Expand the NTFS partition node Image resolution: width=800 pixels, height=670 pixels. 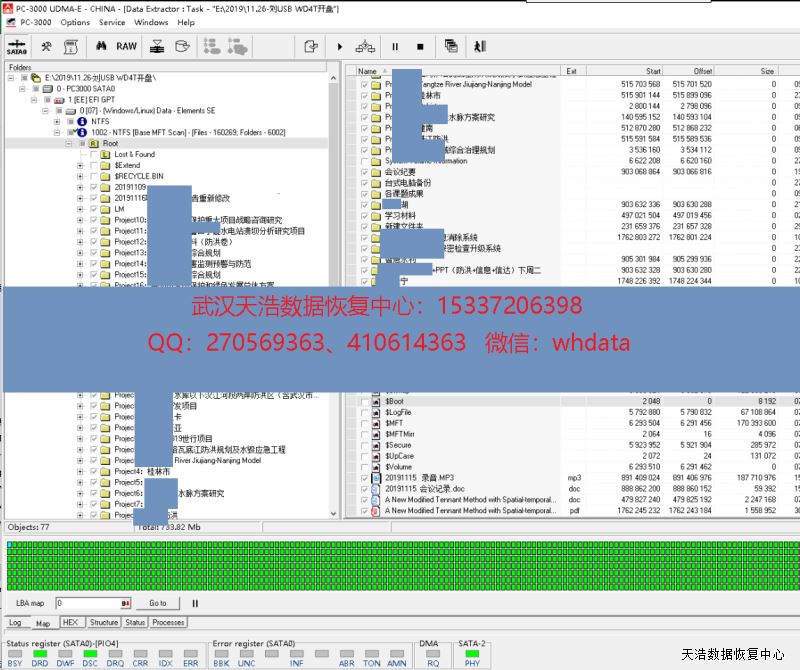[69, 121]
